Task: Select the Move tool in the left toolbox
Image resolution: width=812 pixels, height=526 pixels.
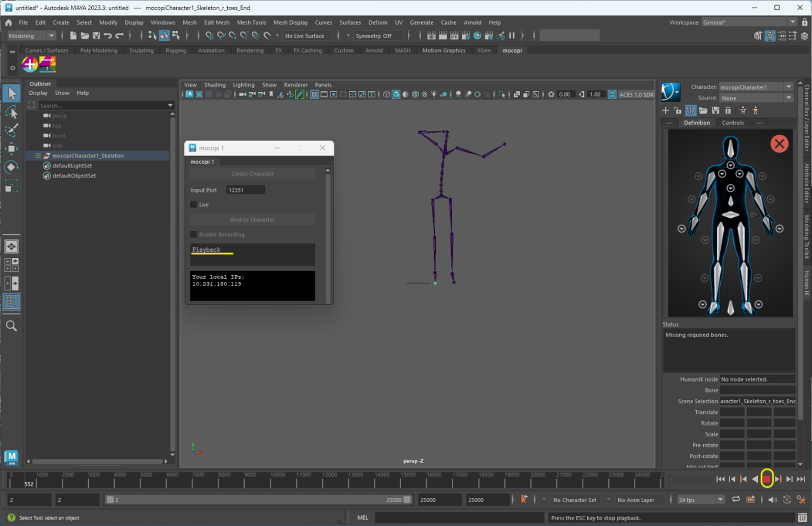Action: click(12, 149)
